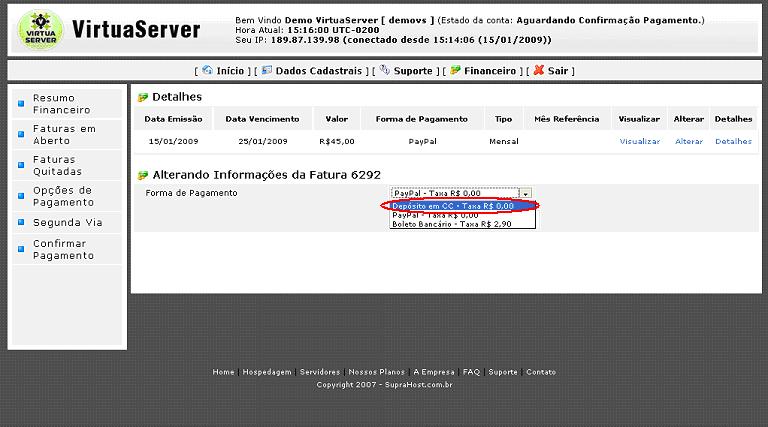Open Segunda Via in sidebar
Screen dimensions: 768x427
point(68,222)
